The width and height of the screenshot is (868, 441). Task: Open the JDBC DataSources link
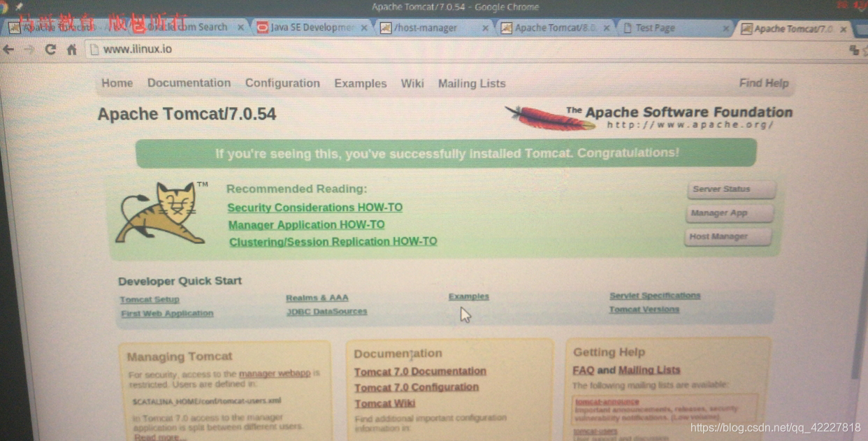click(x=326, y=312)
